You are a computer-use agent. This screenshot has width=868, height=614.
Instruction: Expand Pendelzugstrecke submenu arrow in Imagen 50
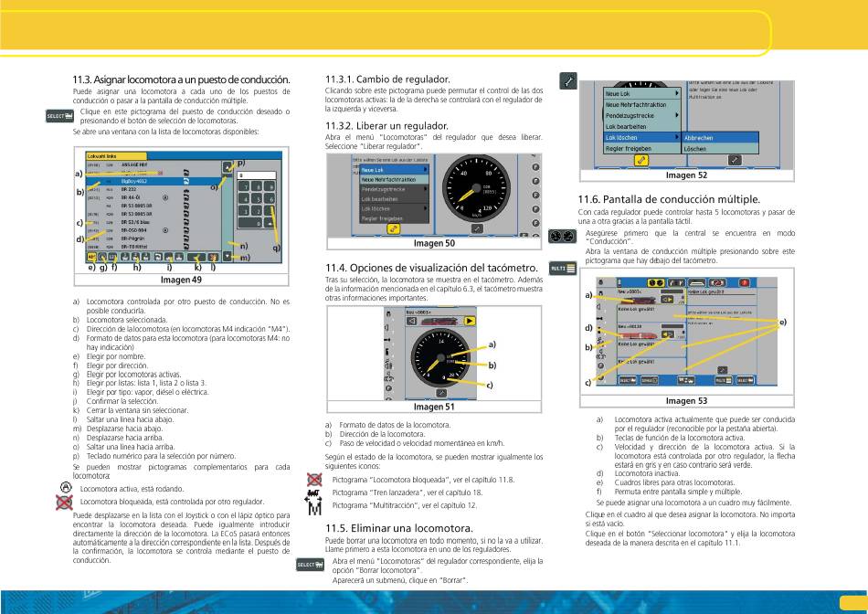(425, 189)
